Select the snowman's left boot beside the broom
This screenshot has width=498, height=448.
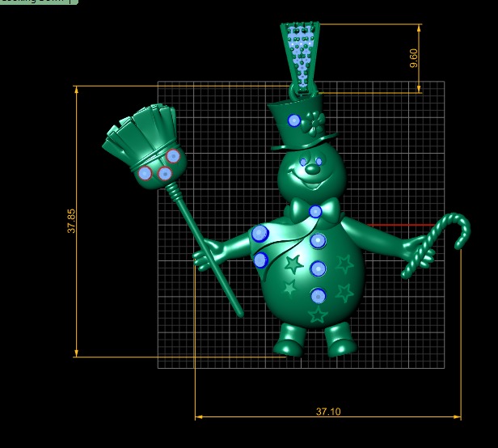tap(289, 340)
